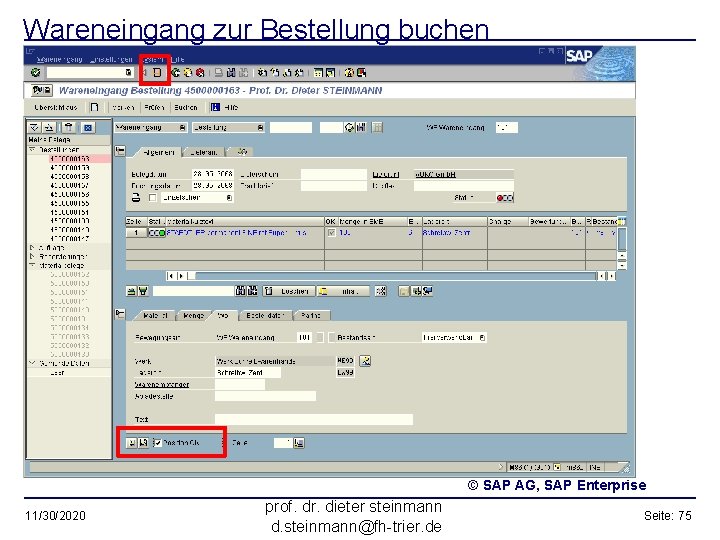Click the binoculars search icon below the item table
The image size is (720, 540).
click(240, 291)
